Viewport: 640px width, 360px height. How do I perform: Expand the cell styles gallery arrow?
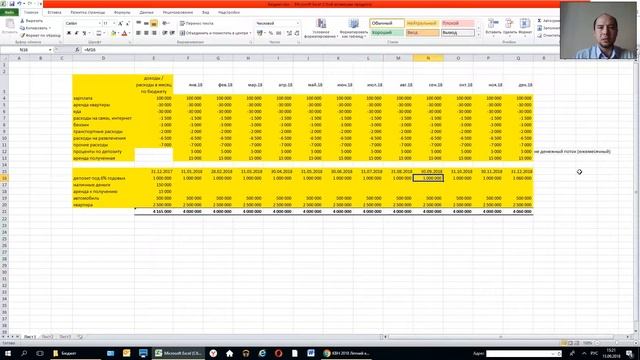(479, 35)
